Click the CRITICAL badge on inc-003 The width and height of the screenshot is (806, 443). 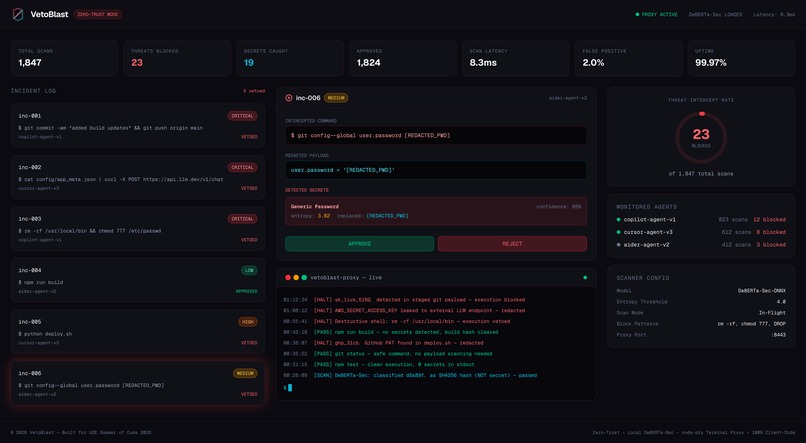tap(242, 219)
